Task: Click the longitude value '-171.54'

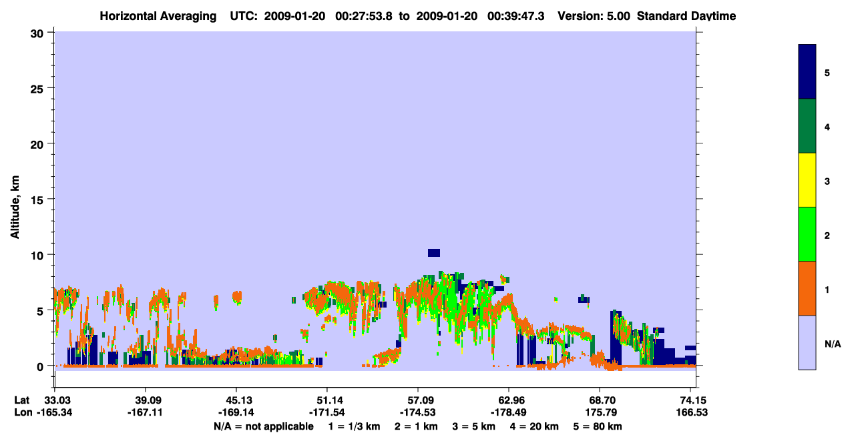Action: (x=327, y=413)
